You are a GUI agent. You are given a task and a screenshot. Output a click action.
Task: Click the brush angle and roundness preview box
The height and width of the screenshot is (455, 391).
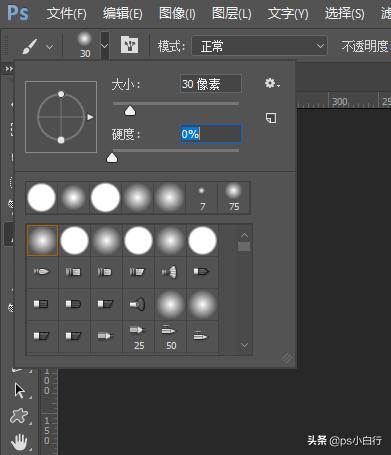tap(61, 117)
